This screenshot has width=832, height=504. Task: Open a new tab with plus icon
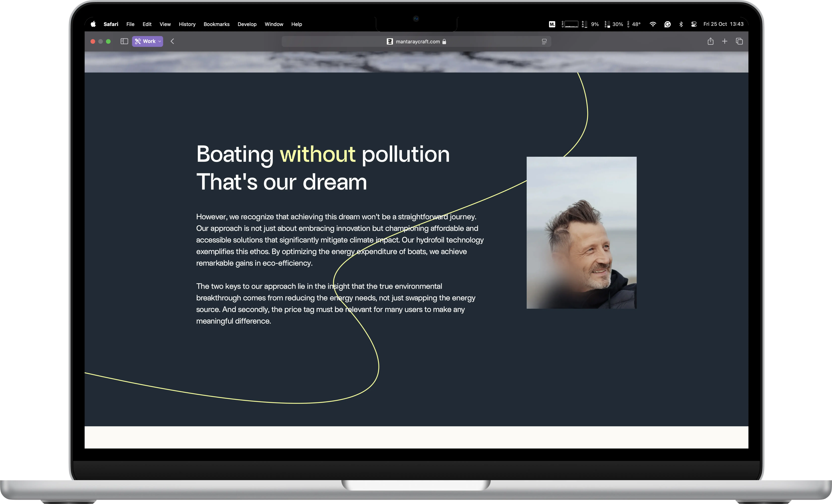pos(725,41)
